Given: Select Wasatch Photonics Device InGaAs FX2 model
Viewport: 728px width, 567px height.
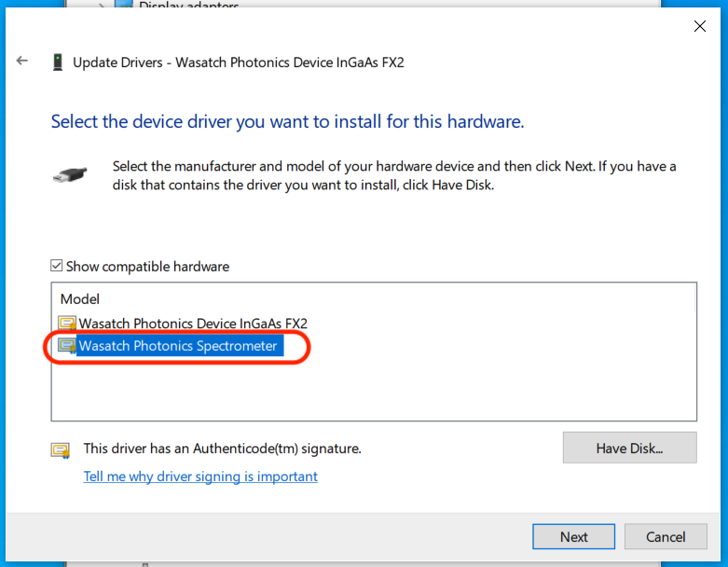Looking at the screenshot, I should [x=193, y=324].
